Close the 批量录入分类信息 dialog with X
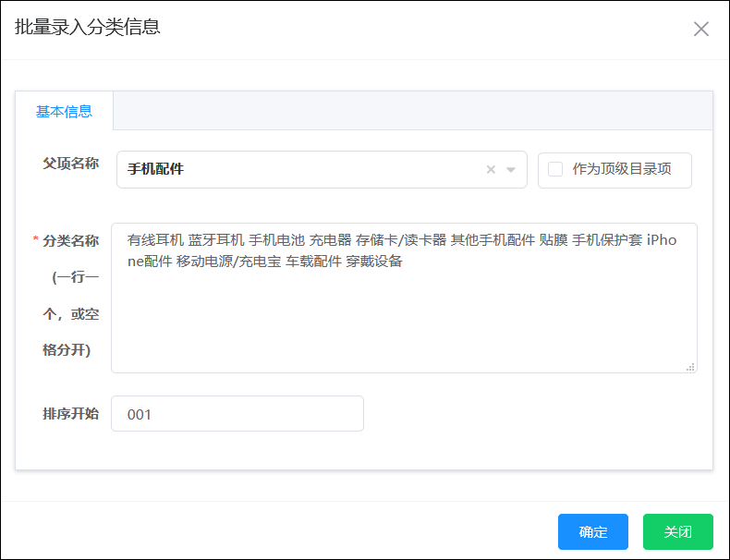 [701, 29]
